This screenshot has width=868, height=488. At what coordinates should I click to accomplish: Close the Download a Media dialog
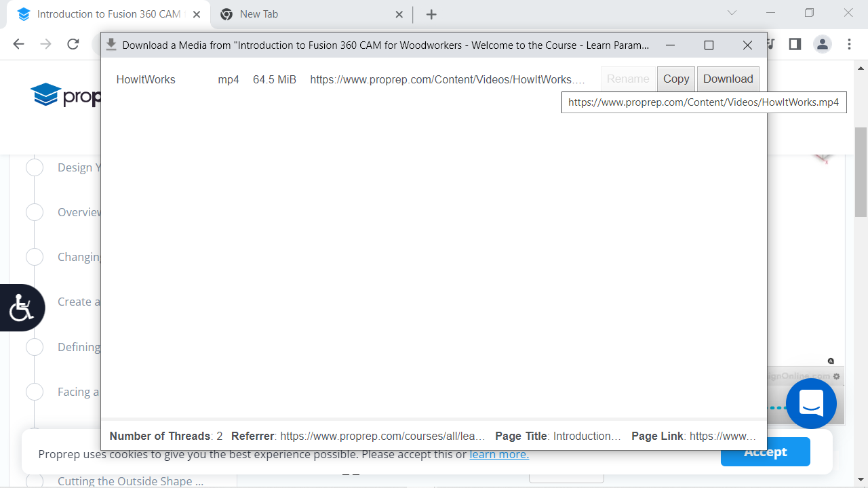point(747,45)
